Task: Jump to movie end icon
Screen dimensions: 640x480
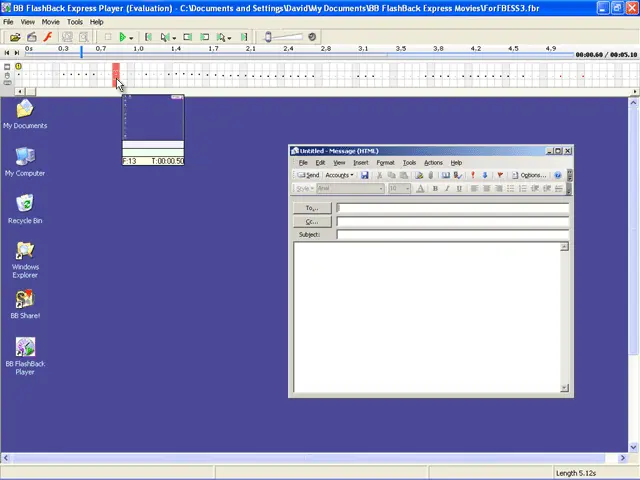Action: click(244, 37)
